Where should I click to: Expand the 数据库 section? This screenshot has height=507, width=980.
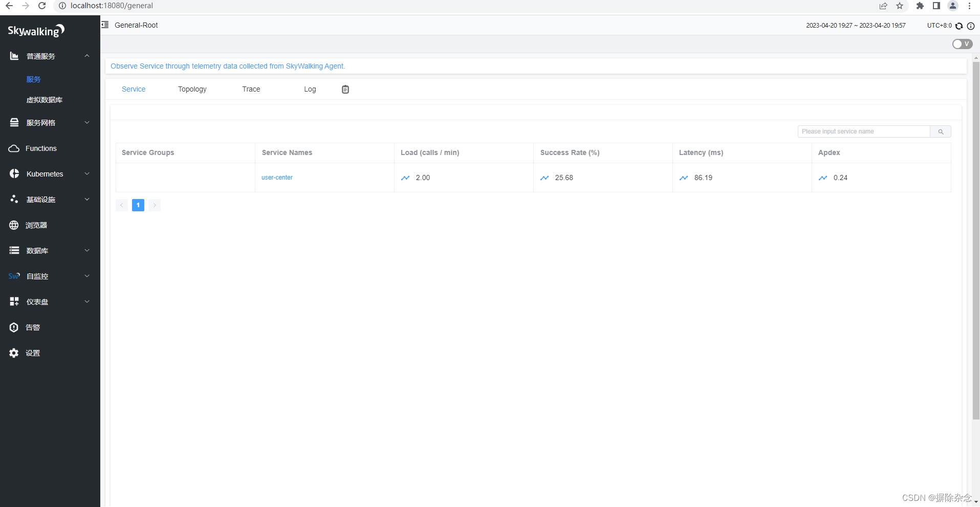pyautogui.click(x=38, y=250)
